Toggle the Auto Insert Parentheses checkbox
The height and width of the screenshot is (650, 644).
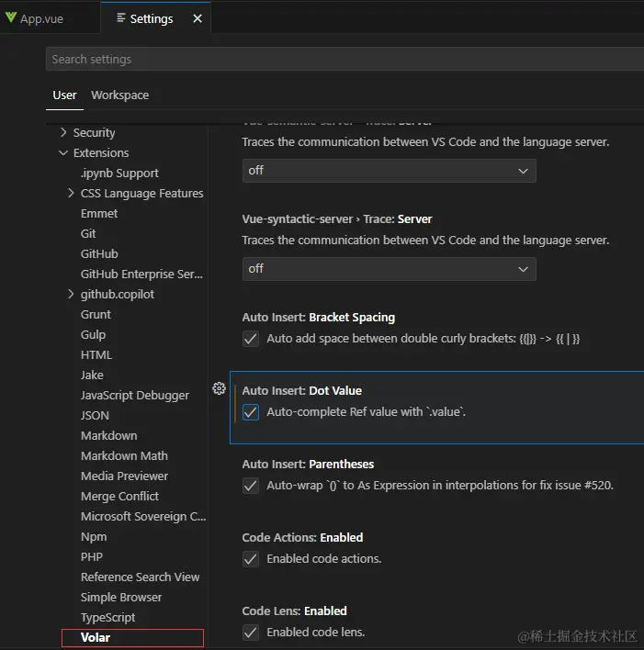click(x=251, y=486)
